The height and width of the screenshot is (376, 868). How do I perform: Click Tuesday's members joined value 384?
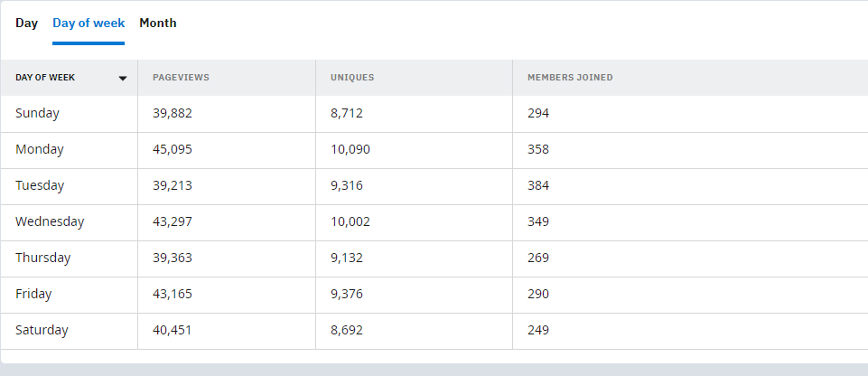(538, 185)
